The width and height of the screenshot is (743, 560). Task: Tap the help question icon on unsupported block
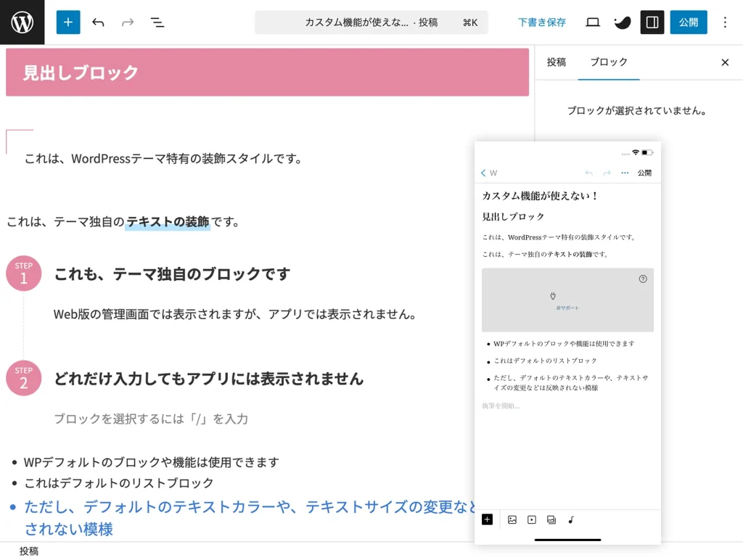click(x=643, y=279)
